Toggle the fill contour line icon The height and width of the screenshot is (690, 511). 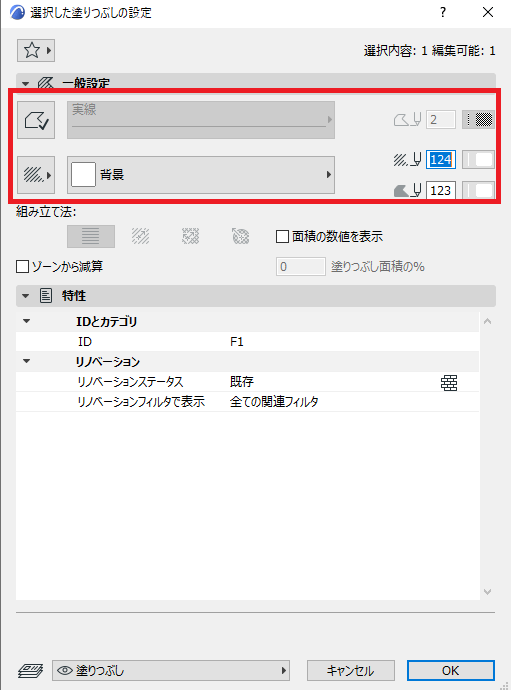(36, 120)
